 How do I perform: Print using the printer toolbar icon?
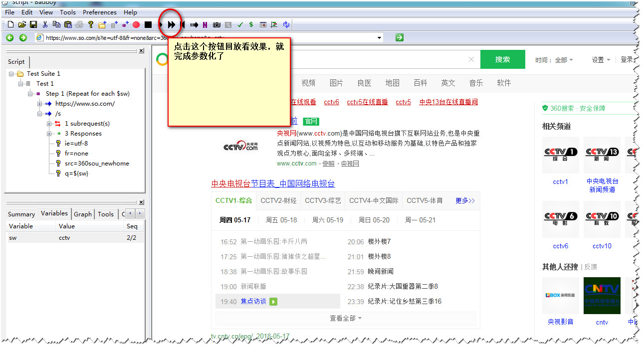79,24
